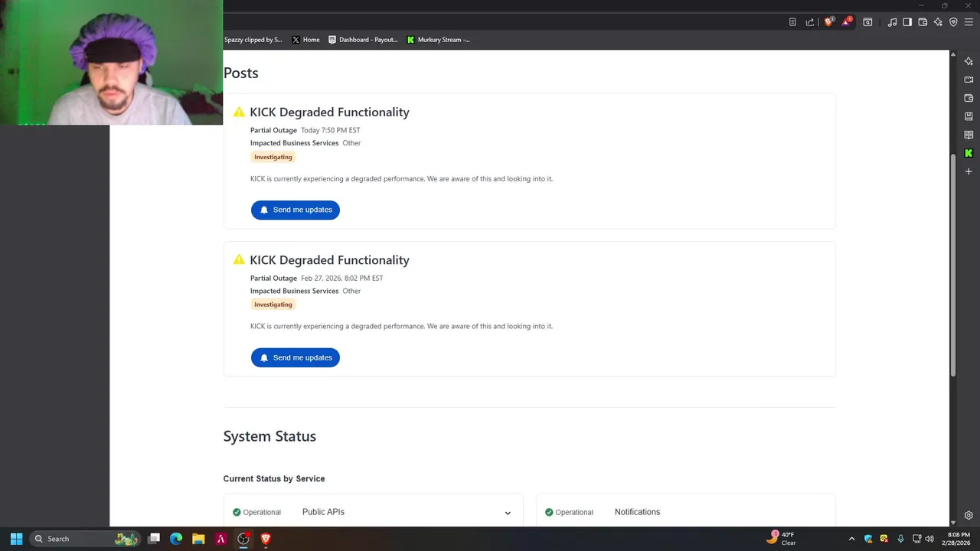Switch to OBS Studio on the taskbar

point(243,539)
